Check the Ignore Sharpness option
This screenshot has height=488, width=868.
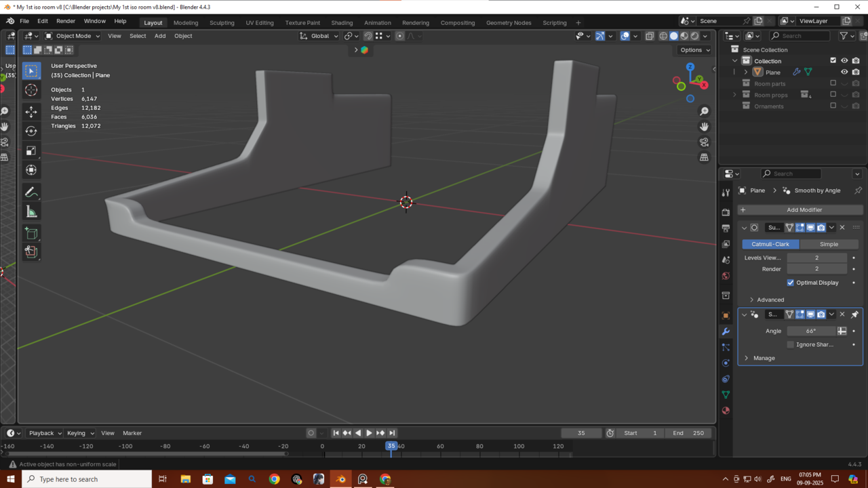pos(790,344)
